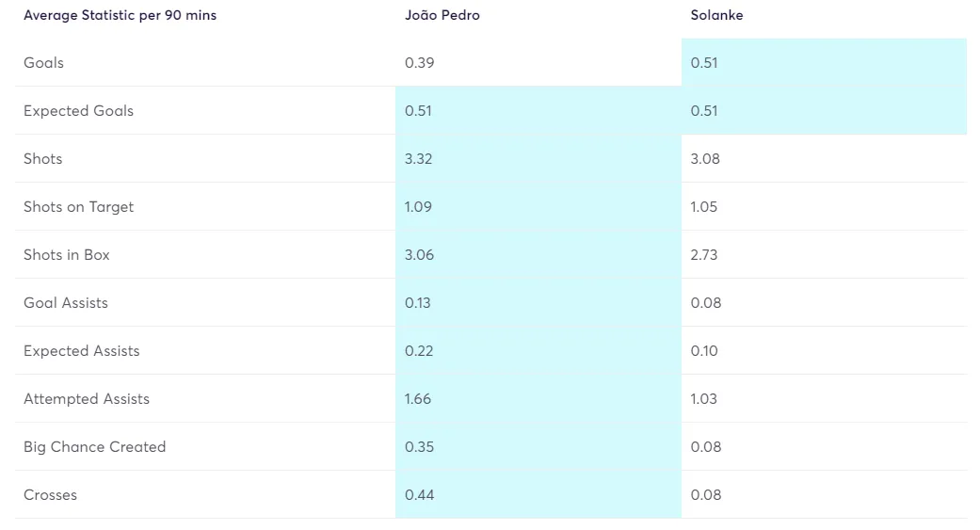Select the Attempted Assists row label

pos(87,399)
